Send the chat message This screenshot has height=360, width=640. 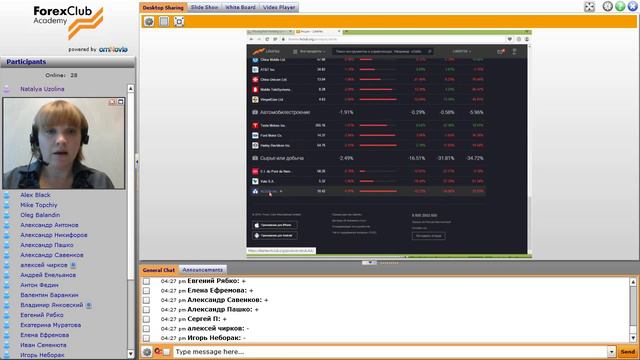(628, 351)
